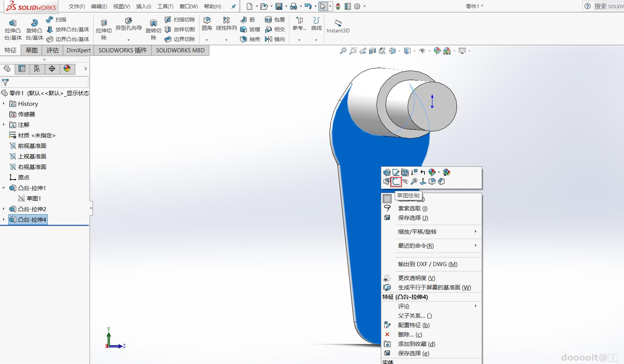Click the Shell (抽壳) tool icon
The width and height of the screenshot is (624, 364).
[x=244, y=39]
